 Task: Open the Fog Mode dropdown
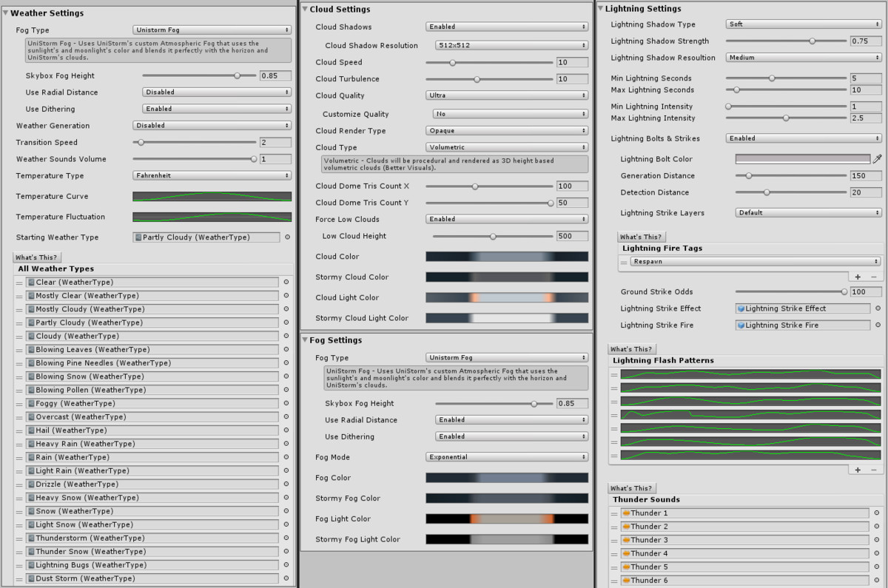(507, 457)
